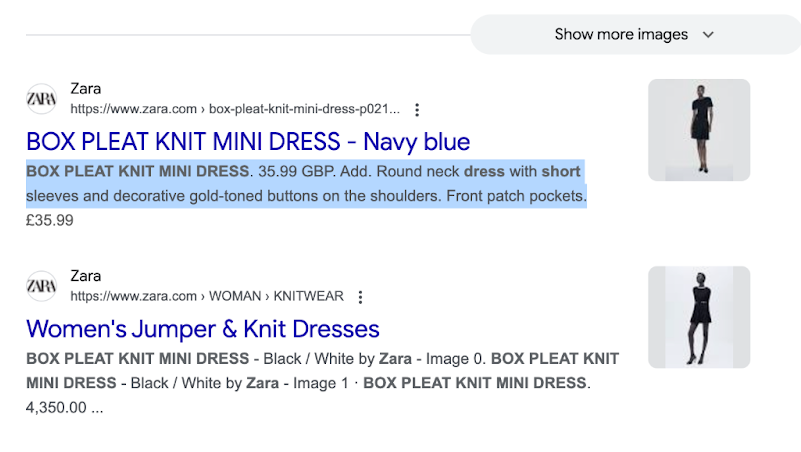Open the Zara favicon of Women's Jumper result

(41, 286)
